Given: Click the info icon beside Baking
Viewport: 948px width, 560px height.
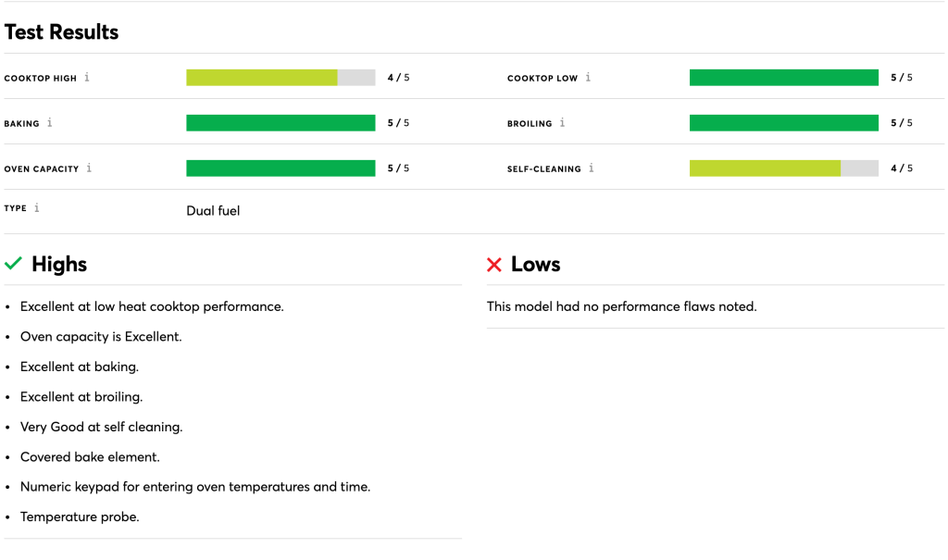Looking at the screenshot, I should (x=50, y=123).
